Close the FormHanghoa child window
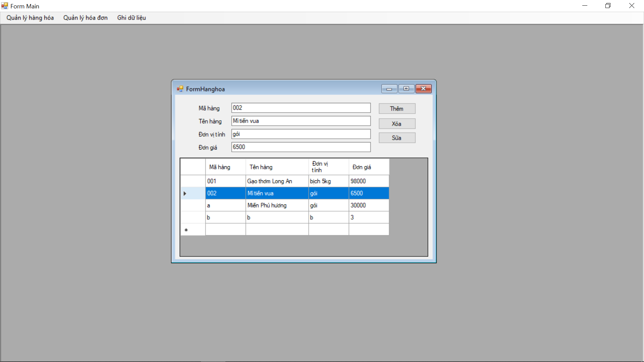Screen dimensions: 644x362 [x=424, y=89]
